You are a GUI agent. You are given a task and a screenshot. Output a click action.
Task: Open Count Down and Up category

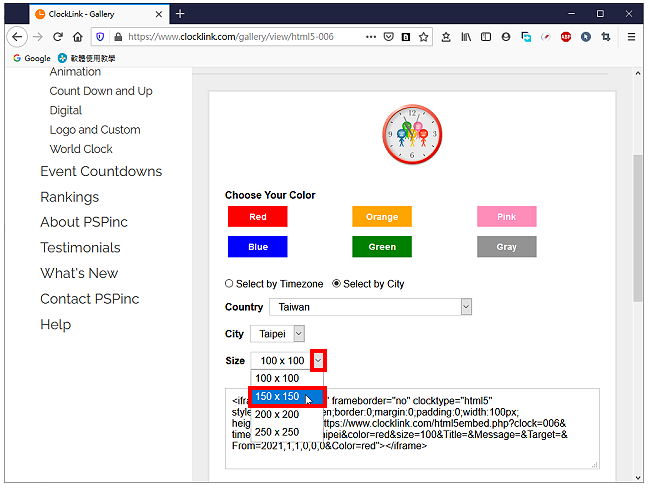(101, 91)
